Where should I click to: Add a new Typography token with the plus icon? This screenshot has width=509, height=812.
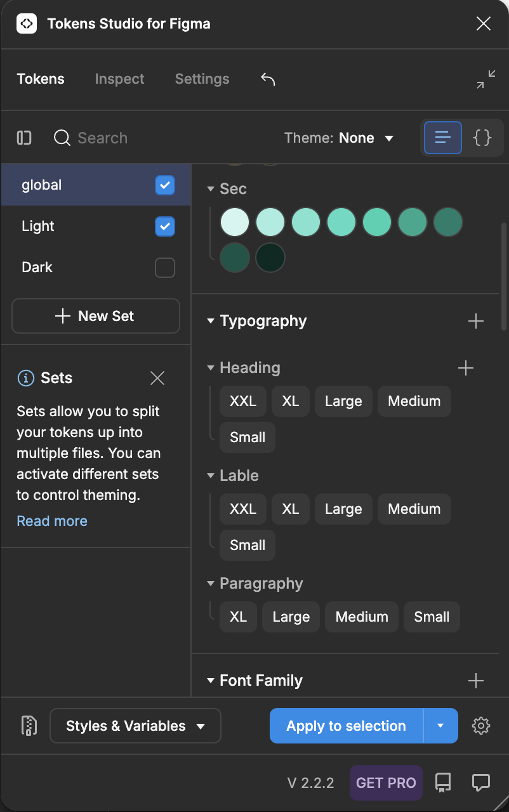[476, 321]
